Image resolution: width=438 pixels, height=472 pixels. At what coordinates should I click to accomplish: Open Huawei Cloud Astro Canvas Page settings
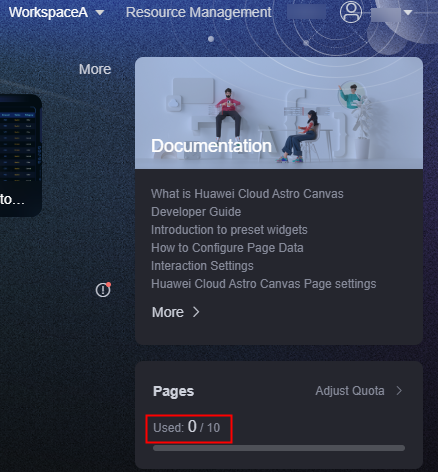pos(264,284)
